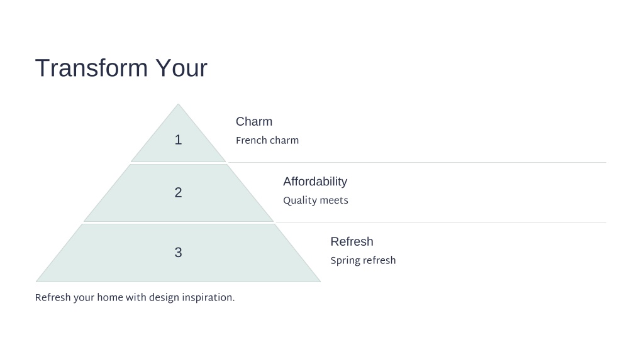The image size is (644, 362).
Task: Select the 'Spring refresh' description
Action: [363, 261]
